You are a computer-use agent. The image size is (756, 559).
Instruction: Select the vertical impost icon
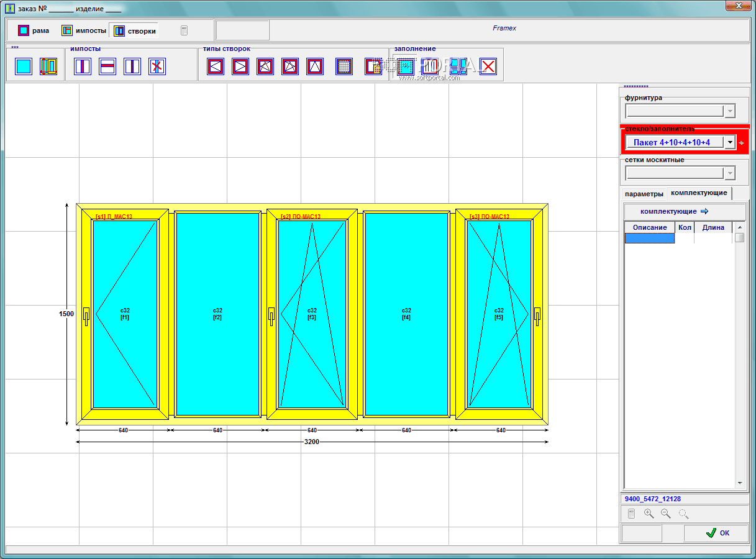coord(83,66)
